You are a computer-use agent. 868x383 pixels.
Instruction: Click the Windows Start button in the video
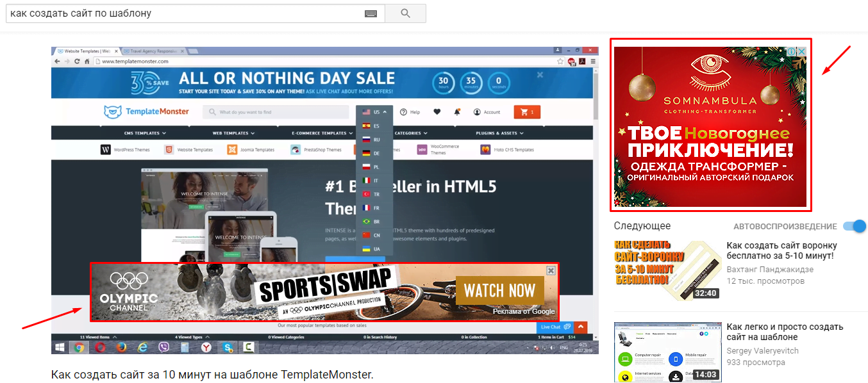click(x=61, y=348)
